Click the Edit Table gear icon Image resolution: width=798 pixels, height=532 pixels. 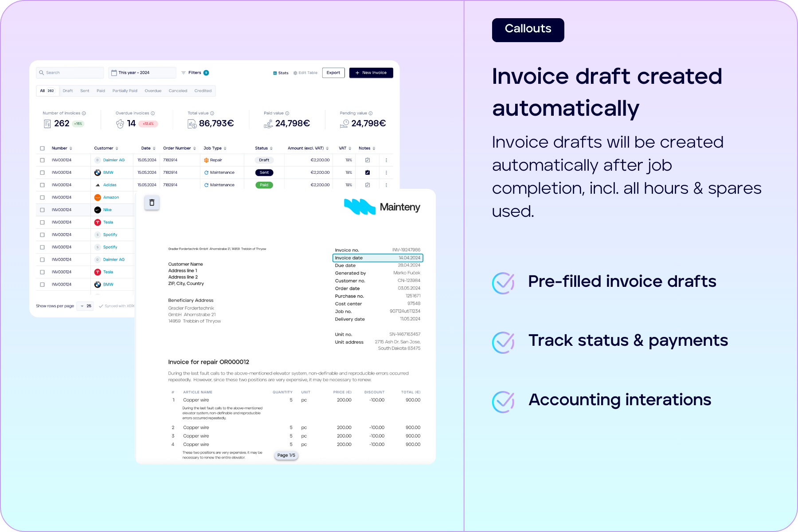[x=295, y=73]
